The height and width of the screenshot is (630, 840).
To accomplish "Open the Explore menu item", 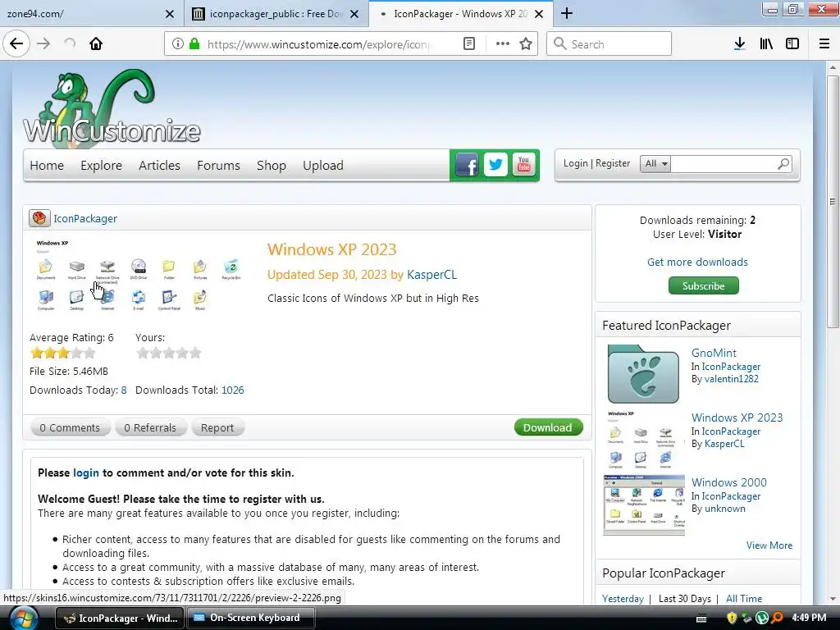I will (x=101, y=166).
